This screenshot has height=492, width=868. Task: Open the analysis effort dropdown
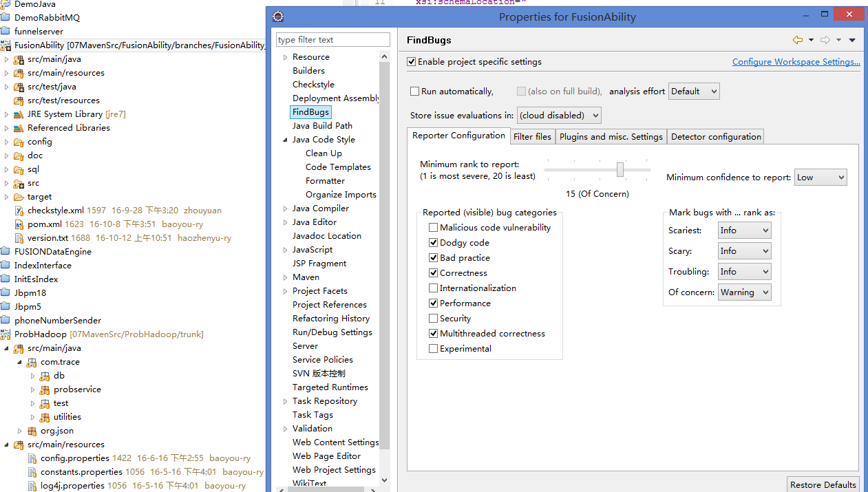(694, 92)
